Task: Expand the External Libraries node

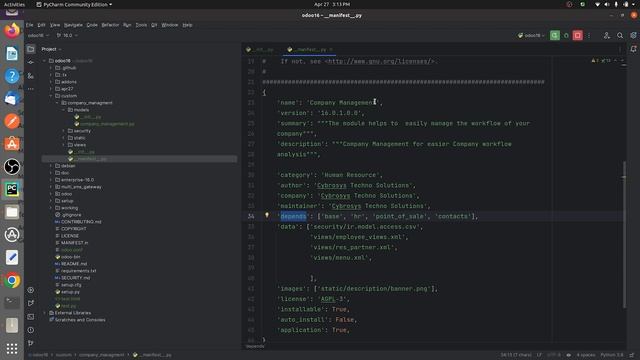Action: tap(44, 313)
